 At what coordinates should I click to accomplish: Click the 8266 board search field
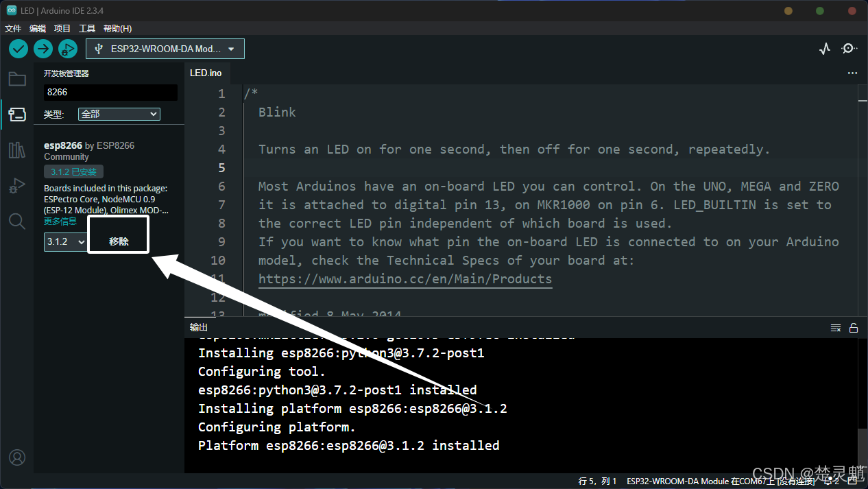(x=110, y=92)
